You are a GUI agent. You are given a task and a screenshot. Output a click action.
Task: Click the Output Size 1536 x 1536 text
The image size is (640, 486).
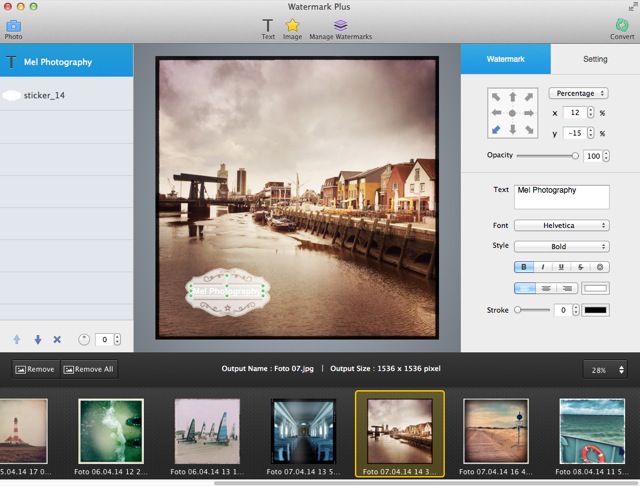[385, 368]
